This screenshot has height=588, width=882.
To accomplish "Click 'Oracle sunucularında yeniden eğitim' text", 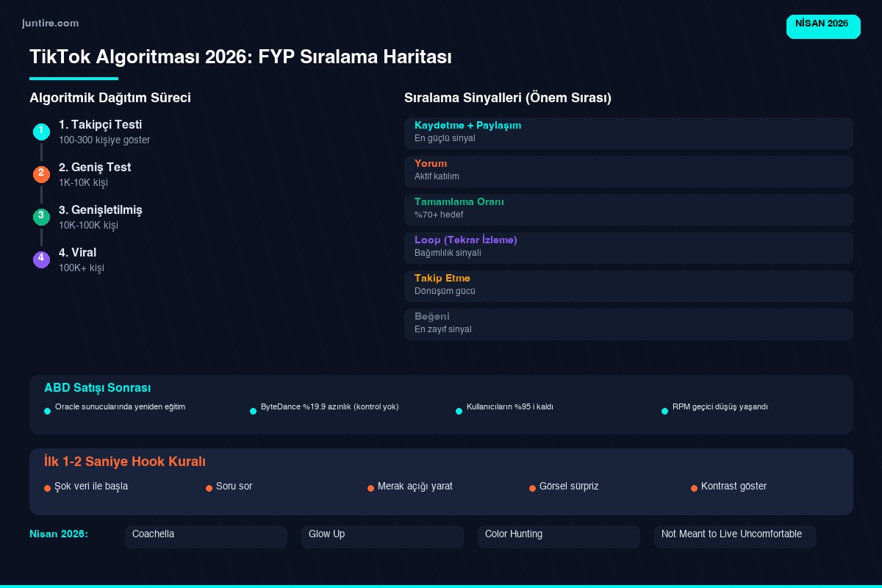I will click(x=120, y=406).
